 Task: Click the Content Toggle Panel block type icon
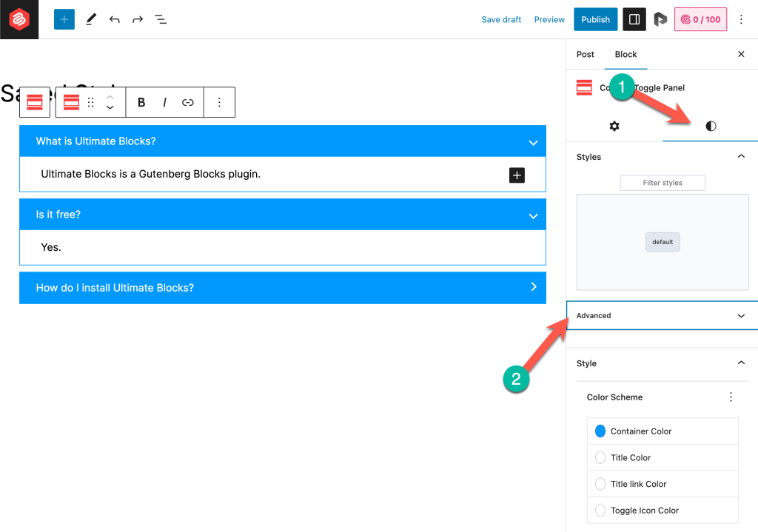72,102
